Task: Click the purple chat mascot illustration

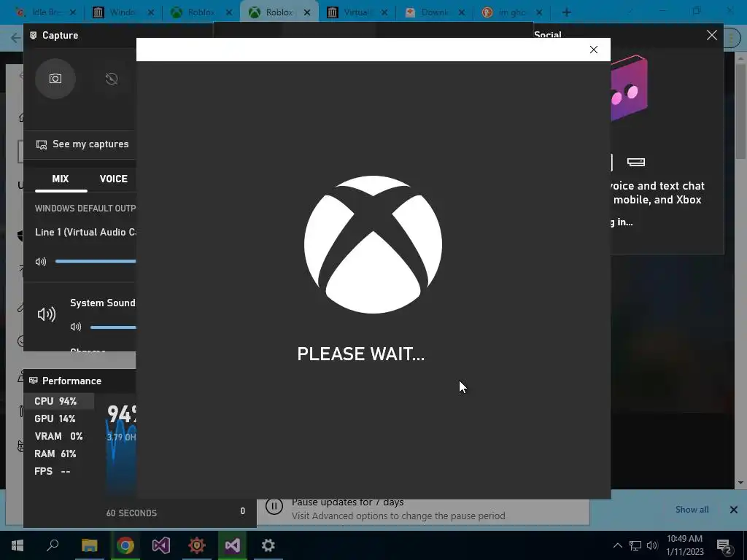Action: click(x=629, y=88)
